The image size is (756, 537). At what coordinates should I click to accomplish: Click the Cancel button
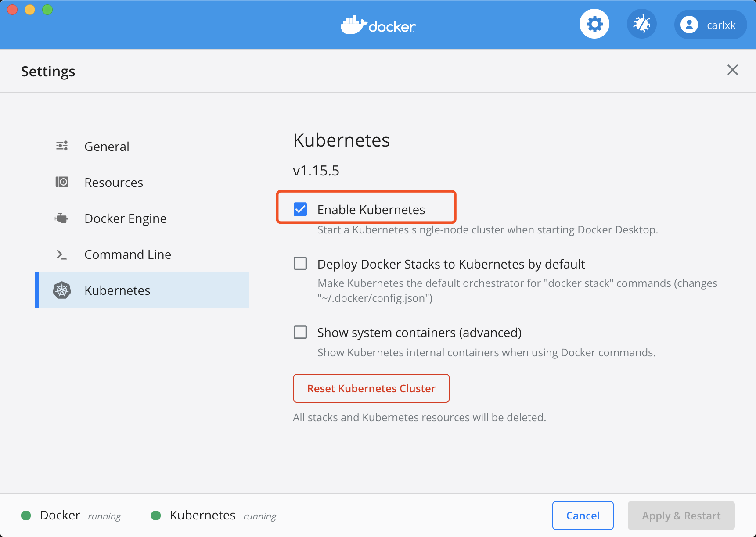click(x=583, y=516)
